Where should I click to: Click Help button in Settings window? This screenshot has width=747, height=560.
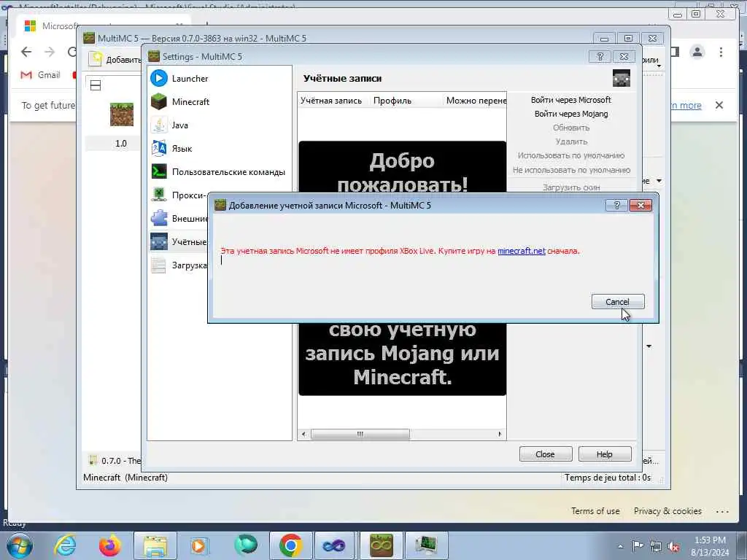pos(605,454)
